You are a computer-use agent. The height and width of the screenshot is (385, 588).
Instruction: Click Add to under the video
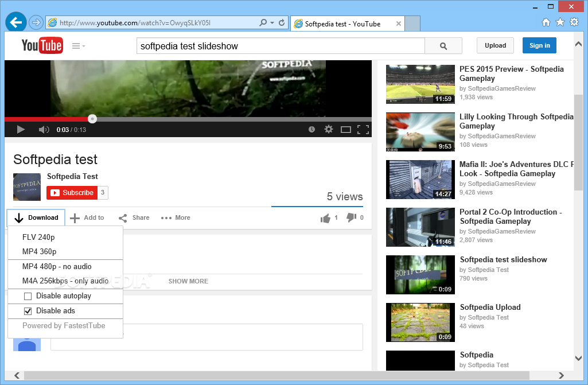[87, 217]
